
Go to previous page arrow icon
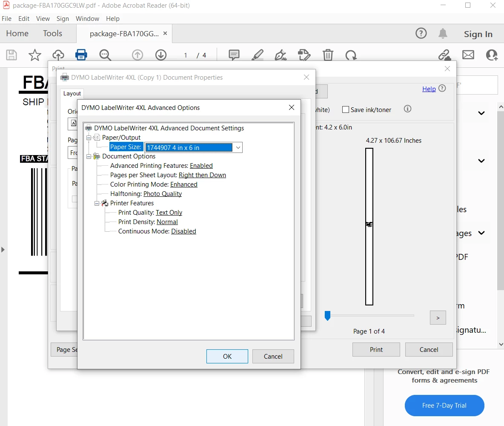click(x=137, y=55)
